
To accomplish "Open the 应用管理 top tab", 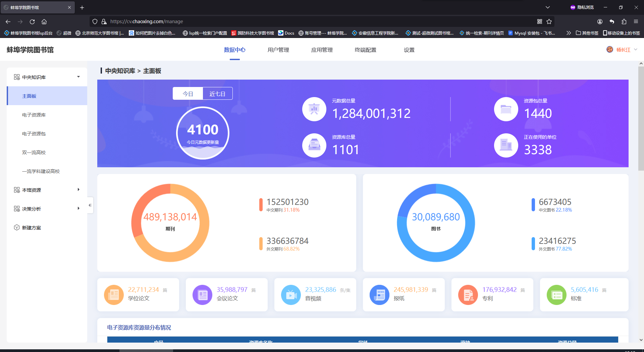I will [322, 50].
